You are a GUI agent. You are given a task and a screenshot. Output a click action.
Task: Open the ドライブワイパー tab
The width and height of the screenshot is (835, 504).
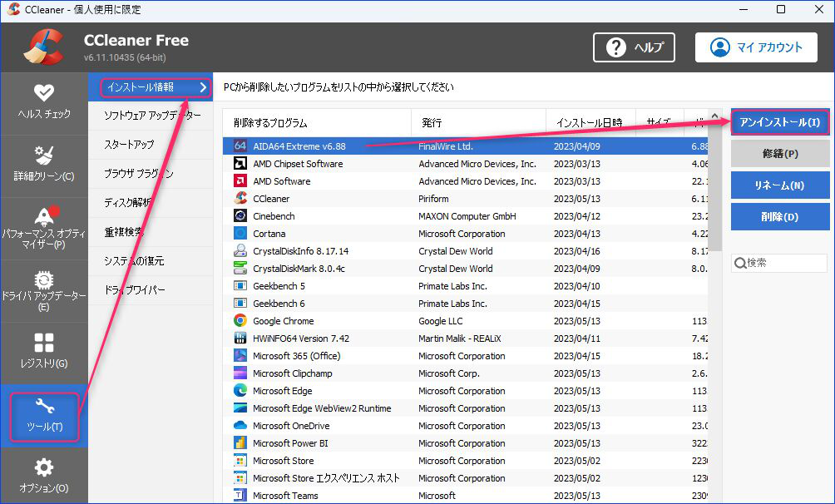coord(151,289)
